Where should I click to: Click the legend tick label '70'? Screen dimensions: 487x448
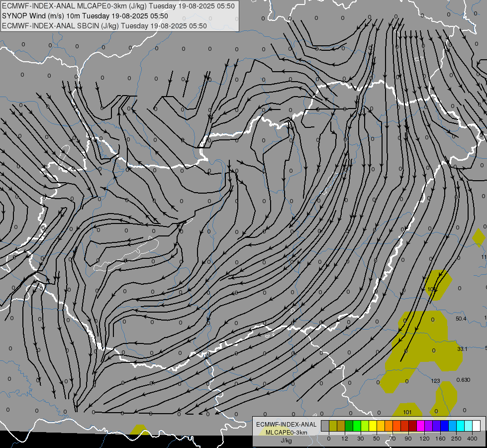click(x=392, y=439)
